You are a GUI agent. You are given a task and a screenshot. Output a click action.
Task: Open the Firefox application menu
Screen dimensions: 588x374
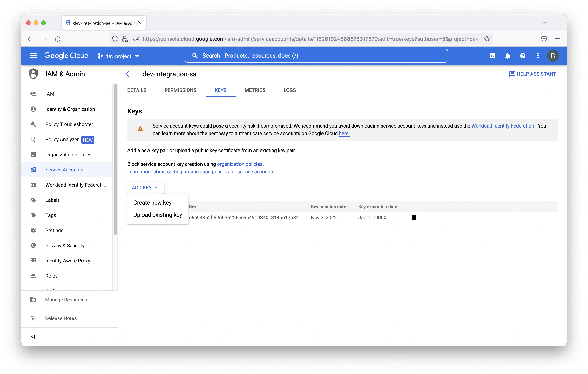tap(558, 39)
